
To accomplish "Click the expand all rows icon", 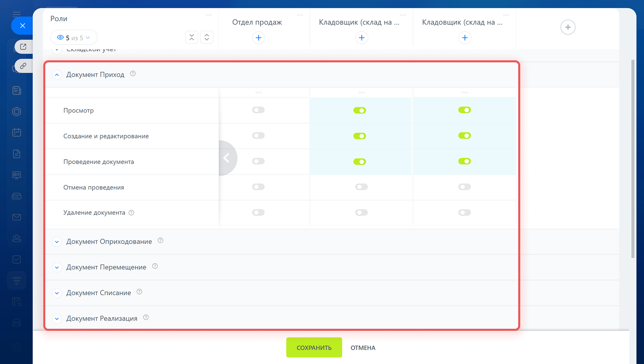I will (x=207, y=37).
